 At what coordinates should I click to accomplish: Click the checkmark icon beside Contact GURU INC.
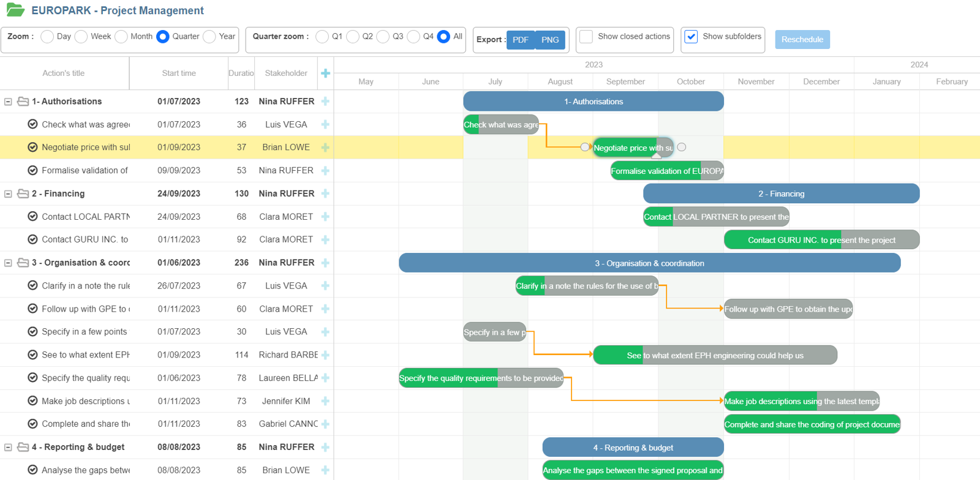tap(32, 239)
